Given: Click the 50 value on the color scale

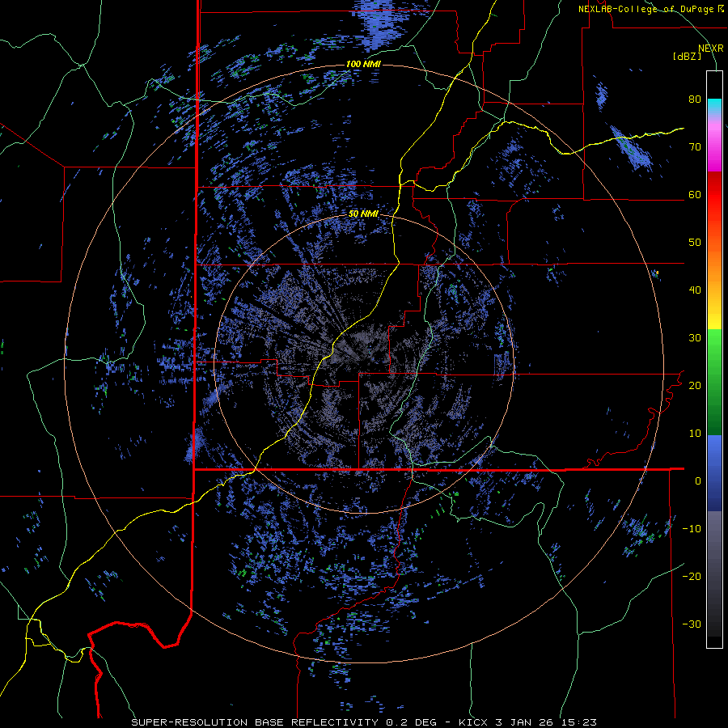Looking at the screenshot, I should coord(695,243).
